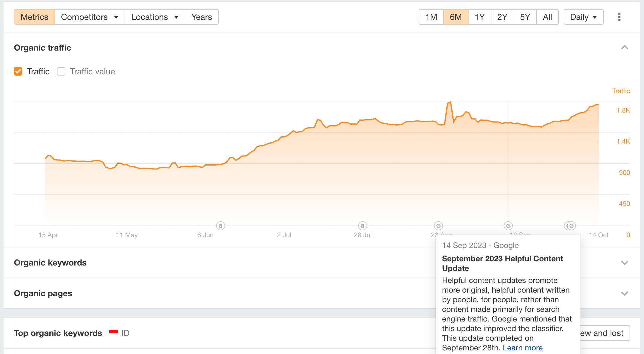This screenshot has height=354, width=644.
Task: Switch to the Years tab
Action: [202, 17]
